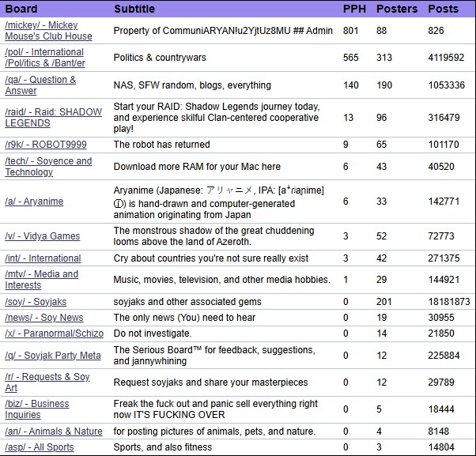Click posters count 201 for /soy/
The image size is (476, 456).
(x=384, y=302)
